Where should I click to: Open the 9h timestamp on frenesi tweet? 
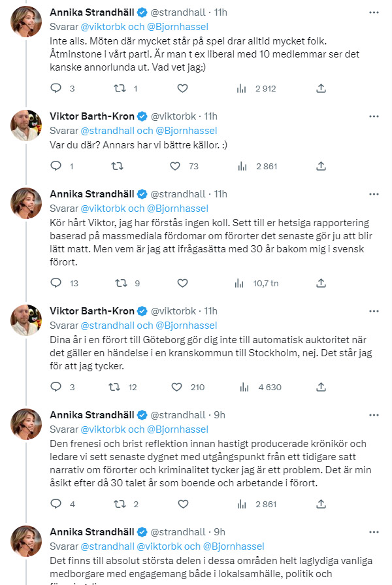221,414
